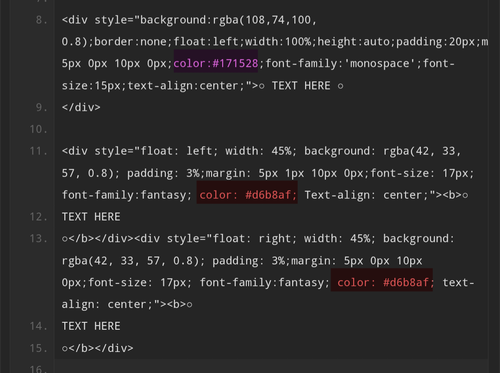
Task: Click the border:none declaration
Action: [x=130, y=42]
